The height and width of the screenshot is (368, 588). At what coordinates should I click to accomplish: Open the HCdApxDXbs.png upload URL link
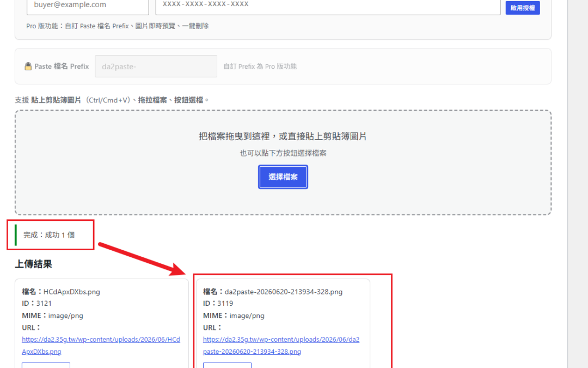[x=101, y=346]
